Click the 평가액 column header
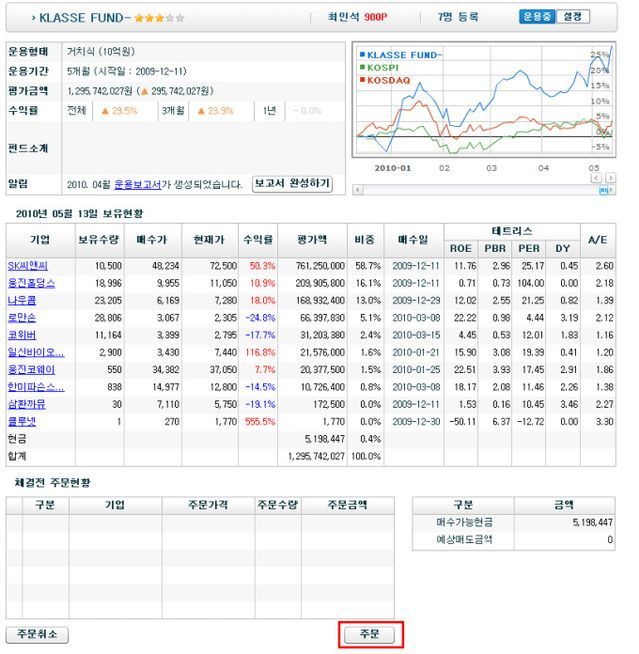The width and height of the screenshot is (639, 654). coord(312,240)
